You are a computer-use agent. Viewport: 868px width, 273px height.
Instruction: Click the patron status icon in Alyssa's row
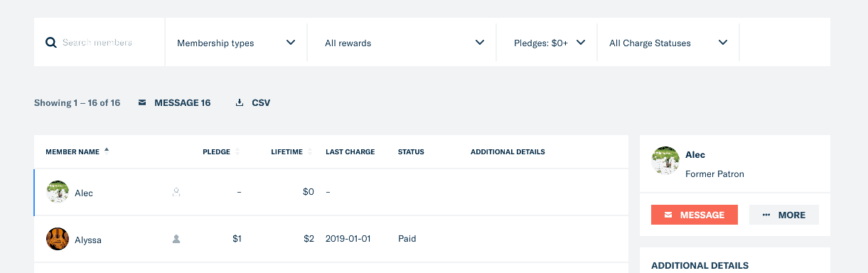pyautogui.click(x=176, y=239)
